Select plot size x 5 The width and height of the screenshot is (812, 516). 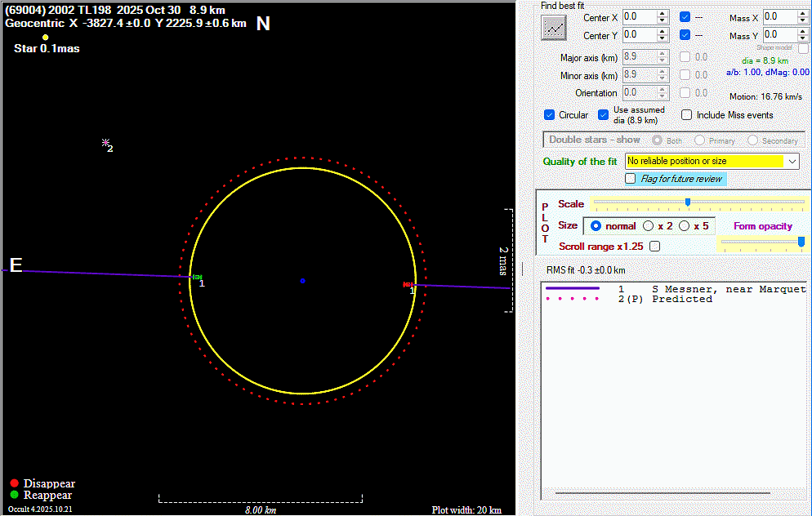(684, 226)
